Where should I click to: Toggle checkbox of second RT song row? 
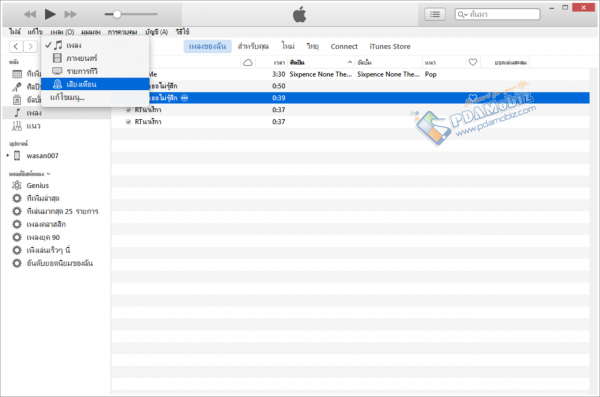128,122
